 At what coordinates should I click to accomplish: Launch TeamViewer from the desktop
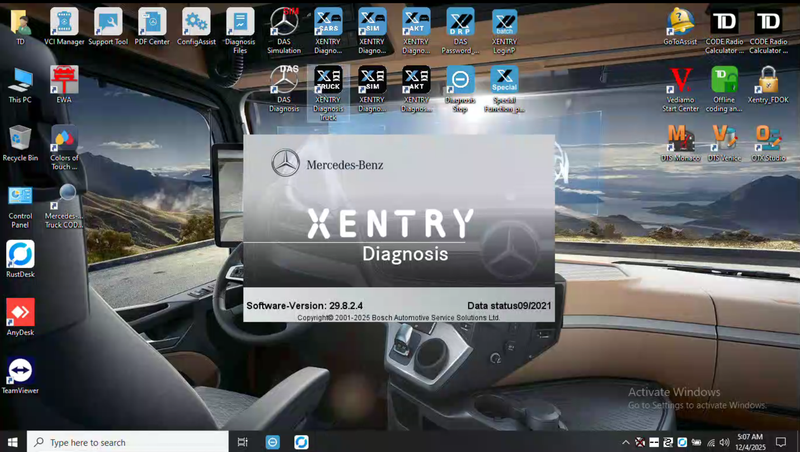tap(20, 371)
